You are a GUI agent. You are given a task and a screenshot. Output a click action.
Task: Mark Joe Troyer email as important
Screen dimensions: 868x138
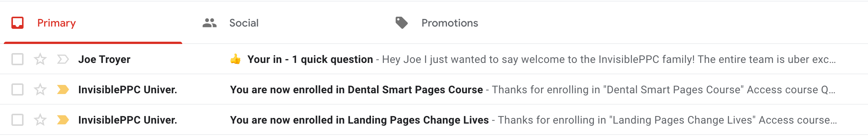(63, 59)
